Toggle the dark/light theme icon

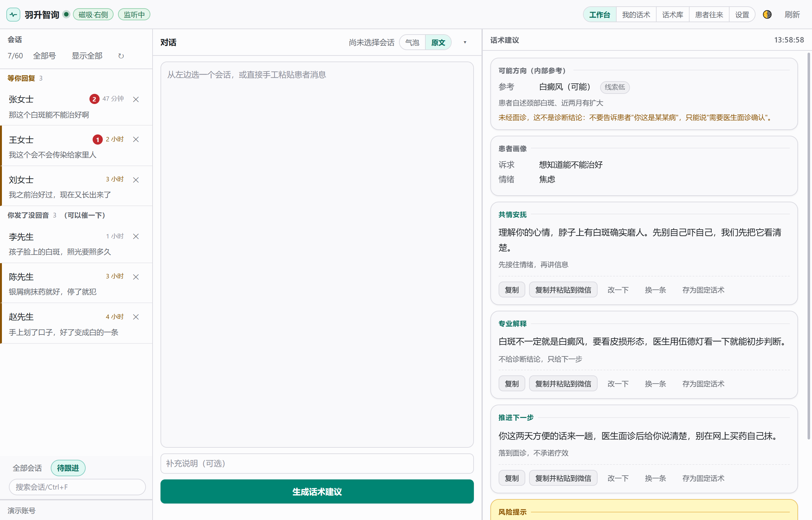coord(767,15)
